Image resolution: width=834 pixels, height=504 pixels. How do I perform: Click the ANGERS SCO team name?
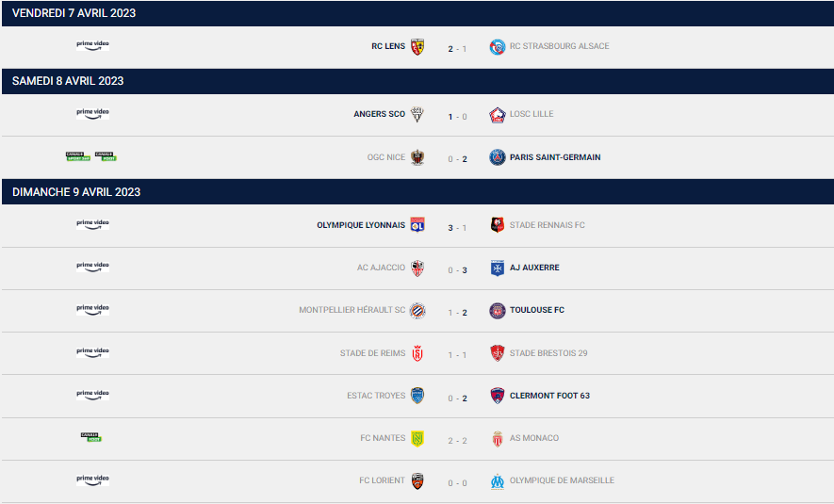tap(379, 114)
